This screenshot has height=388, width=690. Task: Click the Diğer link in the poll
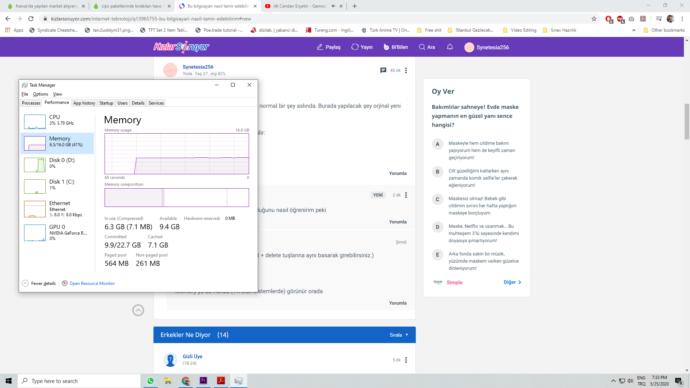point(512,282)
